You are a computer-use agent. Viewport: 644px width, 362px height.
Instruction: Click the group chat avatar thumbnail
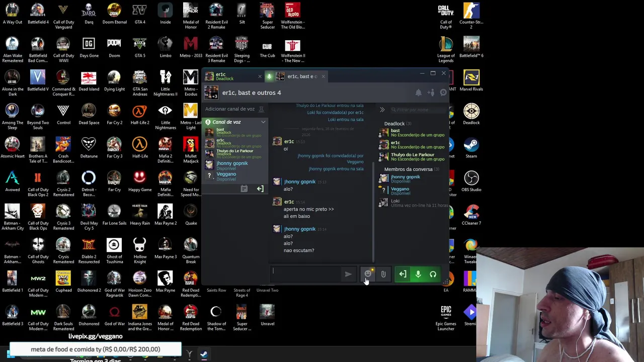(211, 93)
